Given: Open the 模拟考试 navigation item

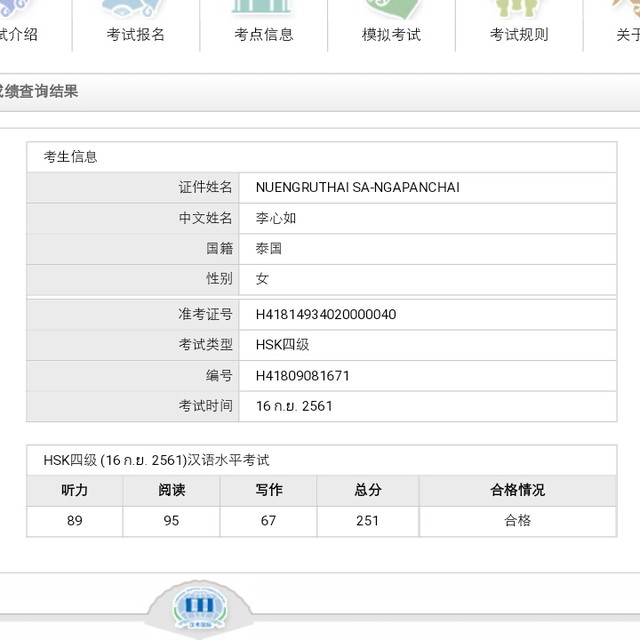Looking at the screenshot, I should pyautogui.click(x=391, y=35).
